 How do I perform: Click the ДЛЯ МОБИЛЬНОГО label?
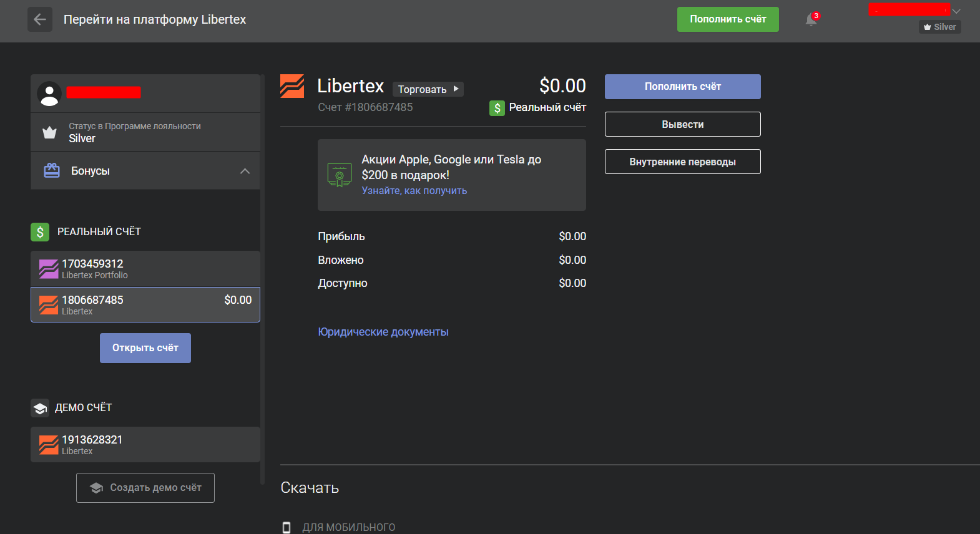[x=349, y=527]
